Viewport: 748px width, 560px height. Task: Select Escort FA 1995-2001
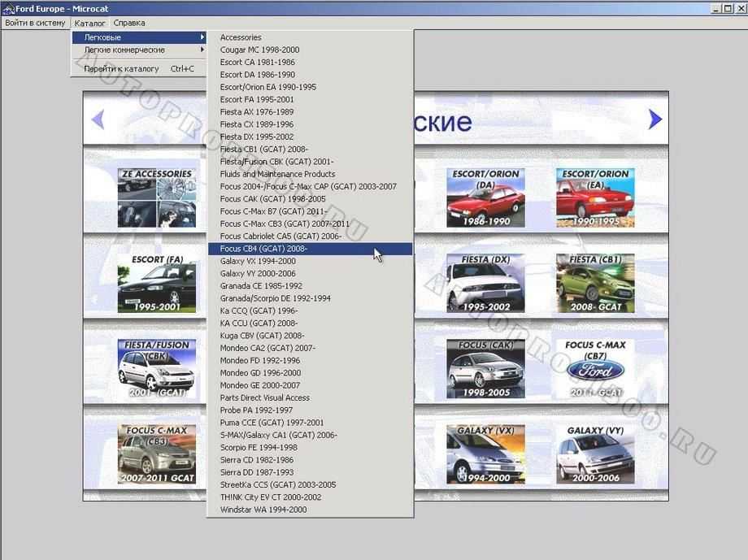[310, 99]
